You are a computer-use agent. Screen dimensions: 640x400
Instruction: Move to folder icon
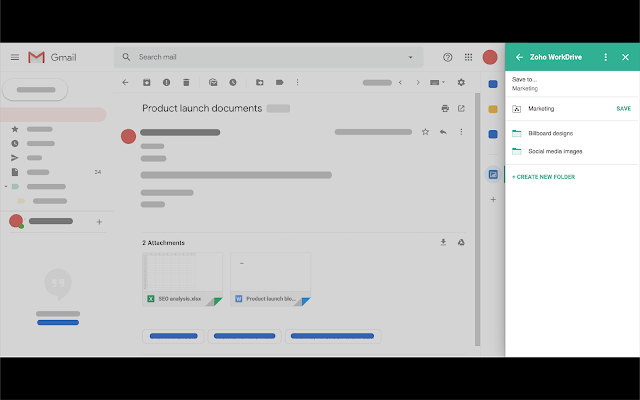coord(260,82)
